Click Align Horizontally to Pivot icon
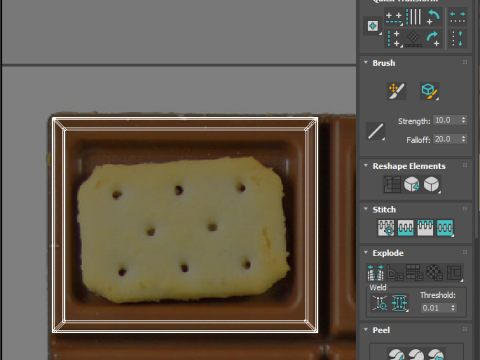The width and height of the screenshot is (480, 360). pyautogui.click(x=394, y=18)
